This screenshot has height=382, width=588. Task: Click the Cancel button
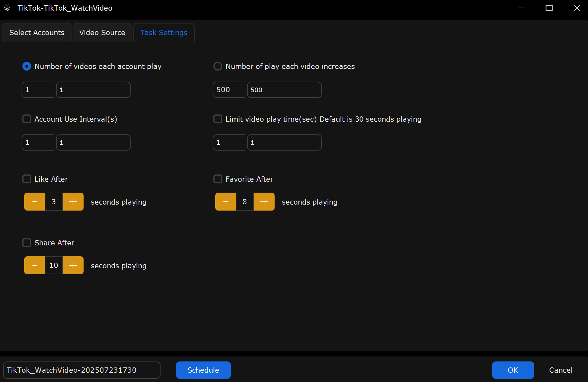[x=561, y=370]
